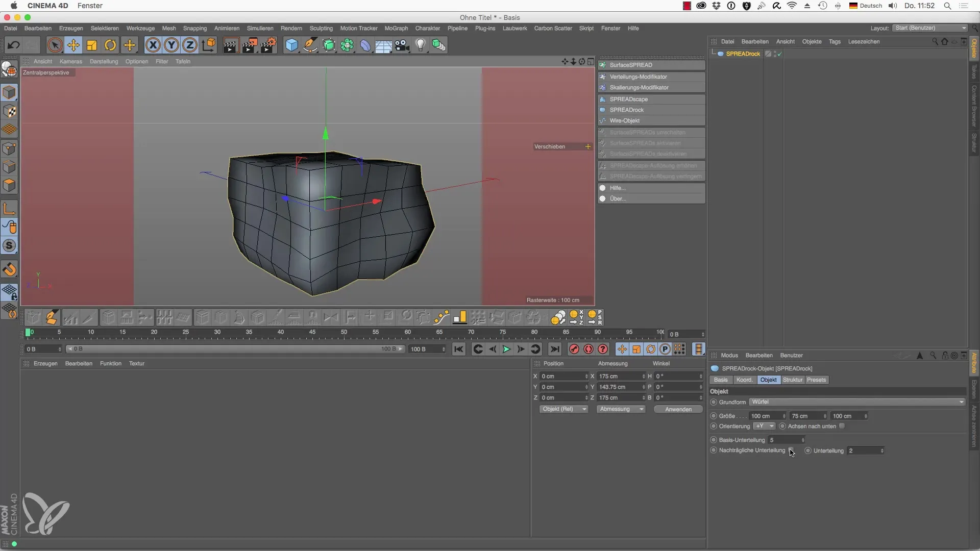This screenshot has height=551, width=980.
Task: Switch to the Struktur tab
Action: 792,380
